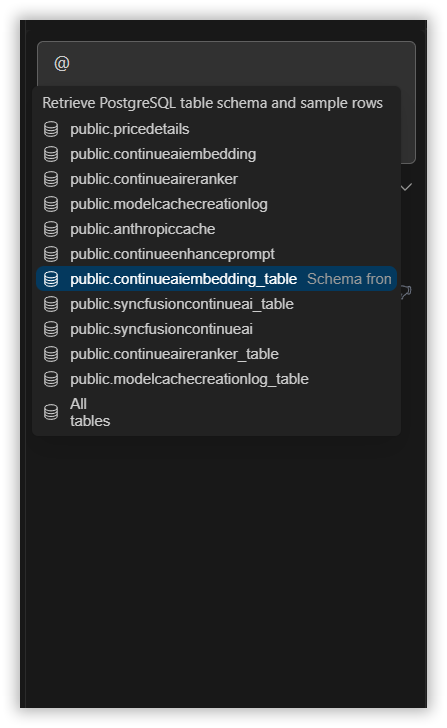The image size is (447, 728).
Task: Choose public.continueaireranker_table entry
Action: point(216,354)
